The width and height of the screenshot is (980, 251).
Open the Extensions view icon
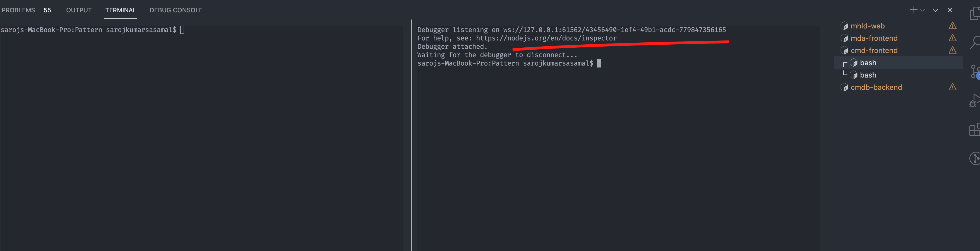click(x=975, y=131)
